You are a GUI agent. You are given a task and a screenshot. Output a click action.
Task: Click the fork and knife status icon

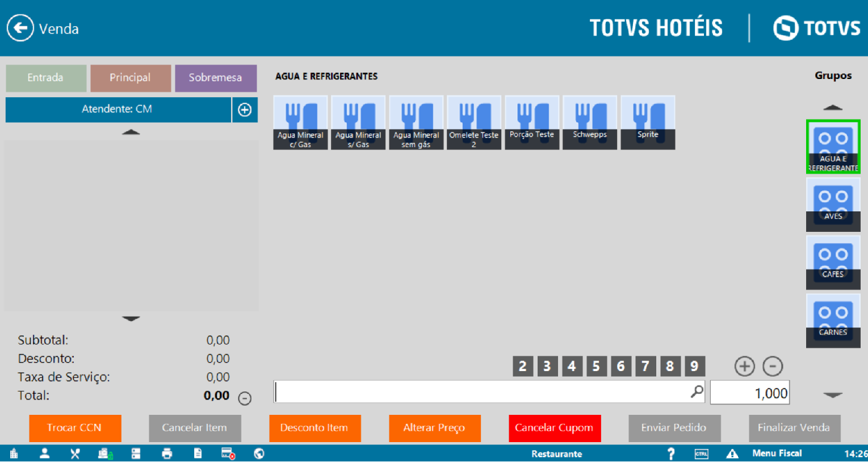tap(75, 453)
